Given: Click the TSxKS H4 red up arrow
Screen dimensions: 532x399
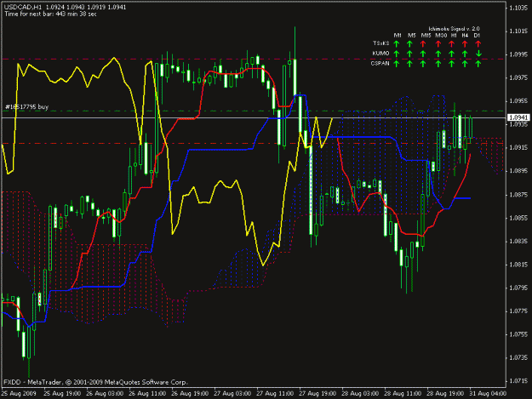Looking at the screenshot, I should [465, 43].
